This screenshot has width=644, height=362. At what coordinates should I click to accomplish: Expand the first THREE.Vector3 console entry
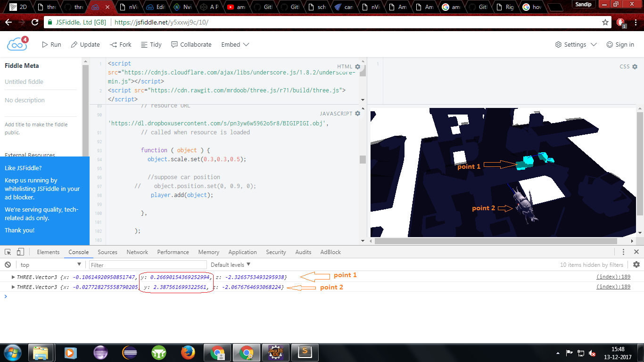[x=13, y=277]
